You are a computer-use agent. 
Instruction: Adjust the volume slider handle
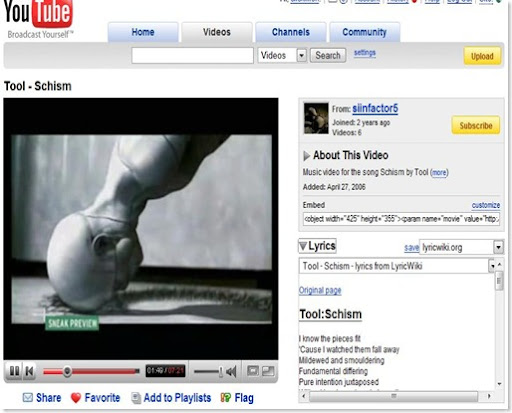pyautogui.click(x=220, y=371)
